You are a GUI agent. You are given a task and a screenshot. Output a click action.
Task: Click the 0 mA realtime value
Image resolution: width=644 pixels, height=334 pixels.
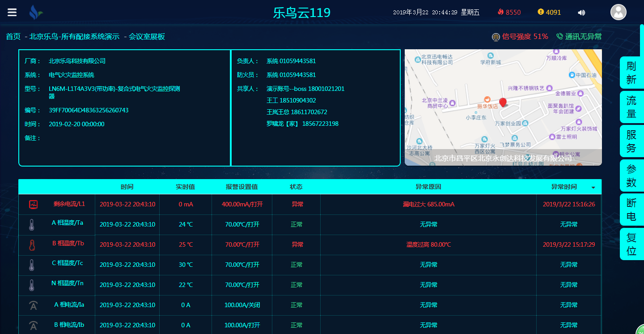coord(186,204)
